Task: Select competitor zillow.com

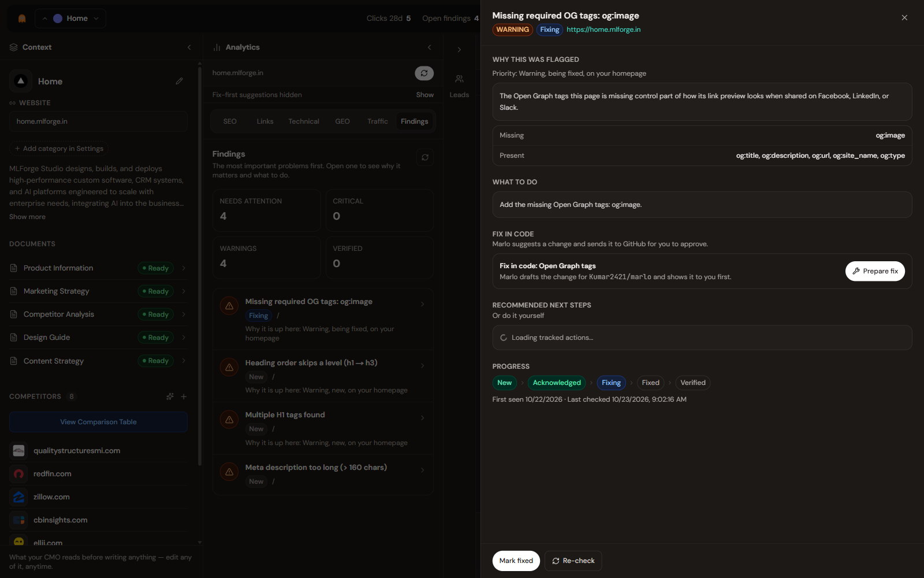Action: tap(98, 497)
